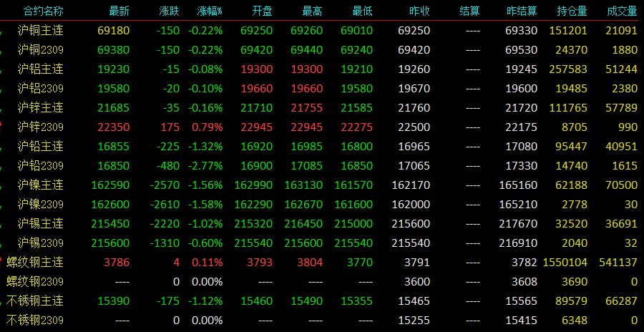Click the red up arrow beside 沪锌2309
644x332 pixels.
[1, 127]
